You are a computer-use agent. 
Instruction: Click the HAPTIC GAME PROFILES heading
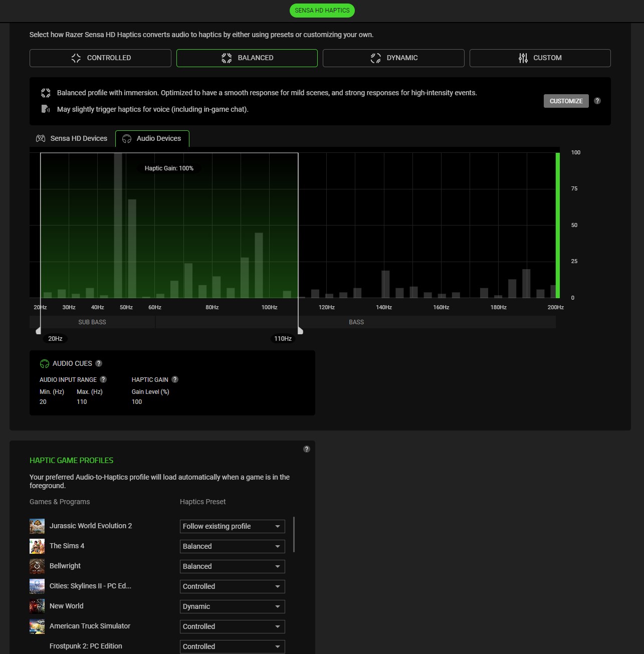[x=72, y=460]
